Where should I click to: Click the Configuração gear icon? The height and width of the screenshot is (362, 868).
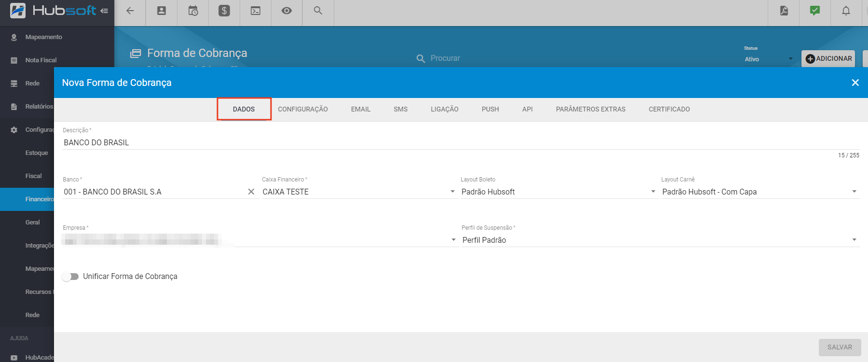14,130
